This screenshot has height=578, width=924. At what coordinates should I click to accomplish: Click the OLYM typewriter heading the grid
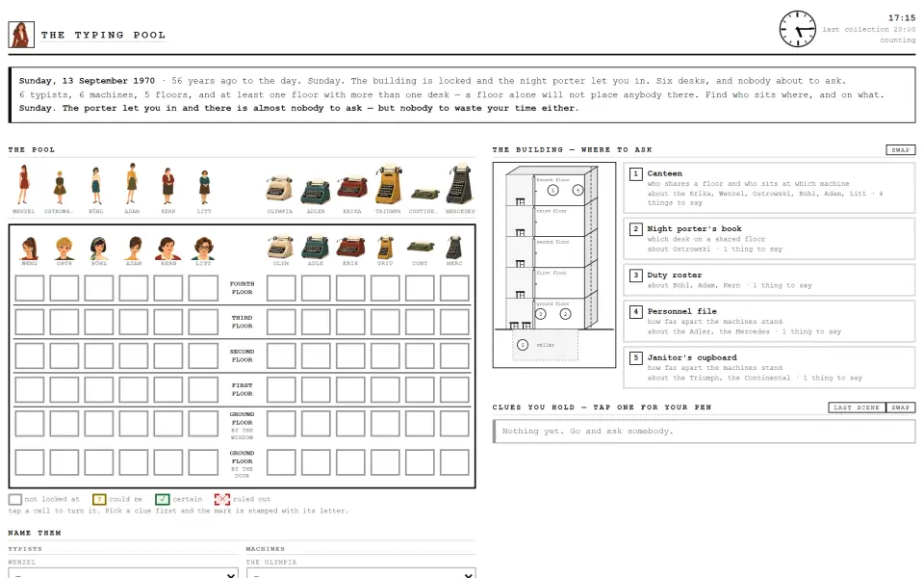(x=280, y=248)
